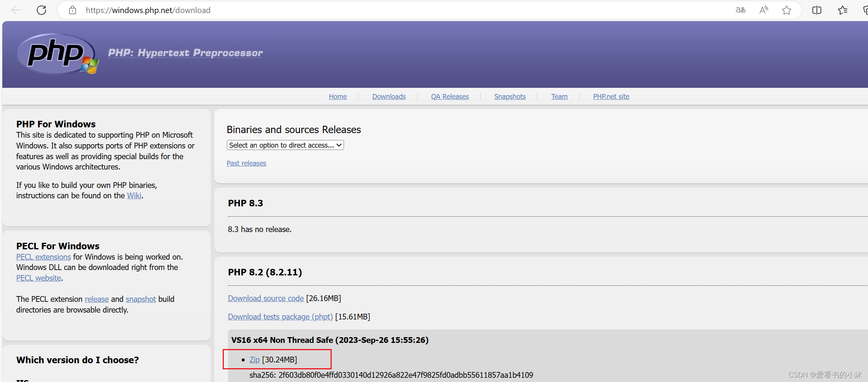
Task: Click the "Binaries and sources Releases" heading
Action: point(294,130)
